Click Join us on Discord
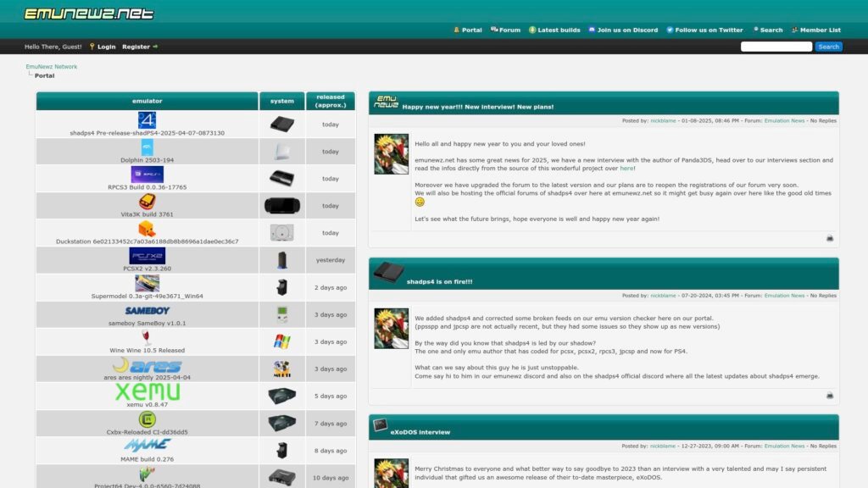 (x=623, y=30)
